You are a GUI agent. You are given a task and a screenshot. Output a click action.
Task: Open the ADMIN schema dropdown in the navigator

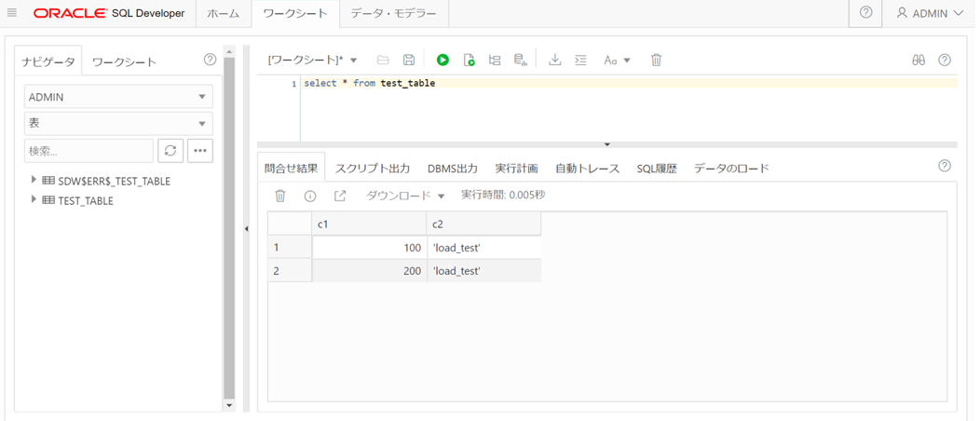[118, 97]
